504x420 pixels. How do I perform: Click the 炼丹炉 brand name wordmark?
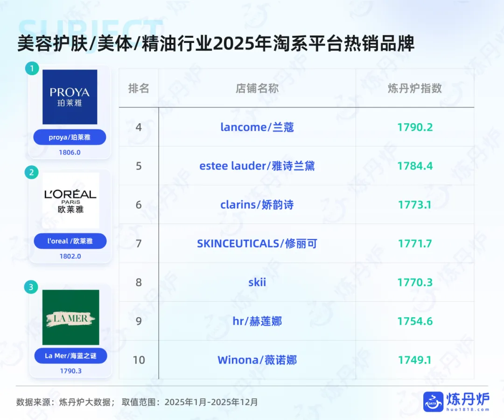468,399
